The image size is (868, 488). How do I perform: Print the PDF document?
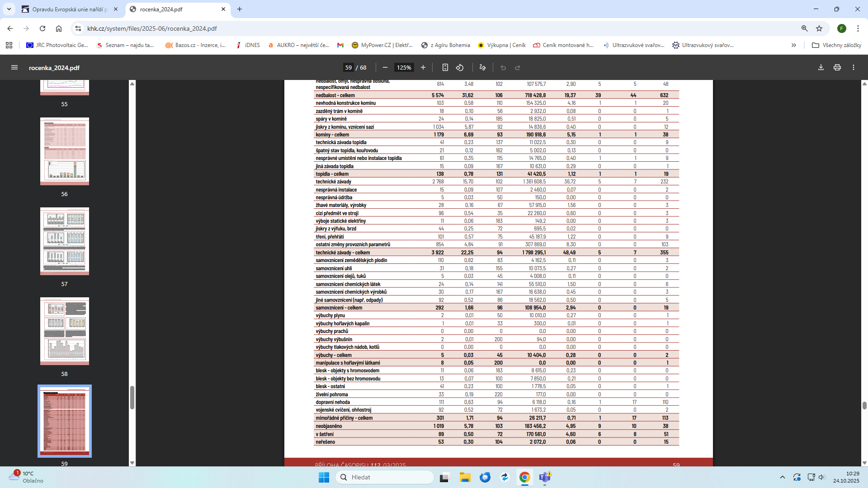(837, 68)
